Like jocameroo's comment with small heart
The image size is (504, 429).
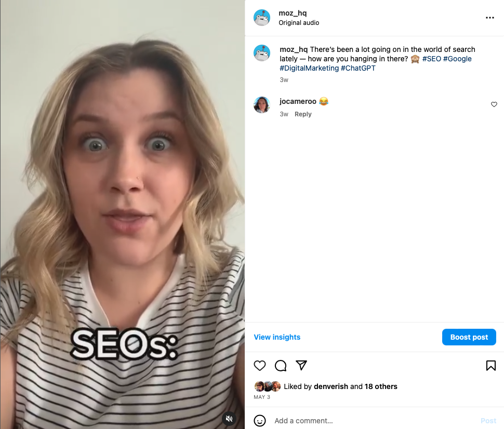[494, 104]
